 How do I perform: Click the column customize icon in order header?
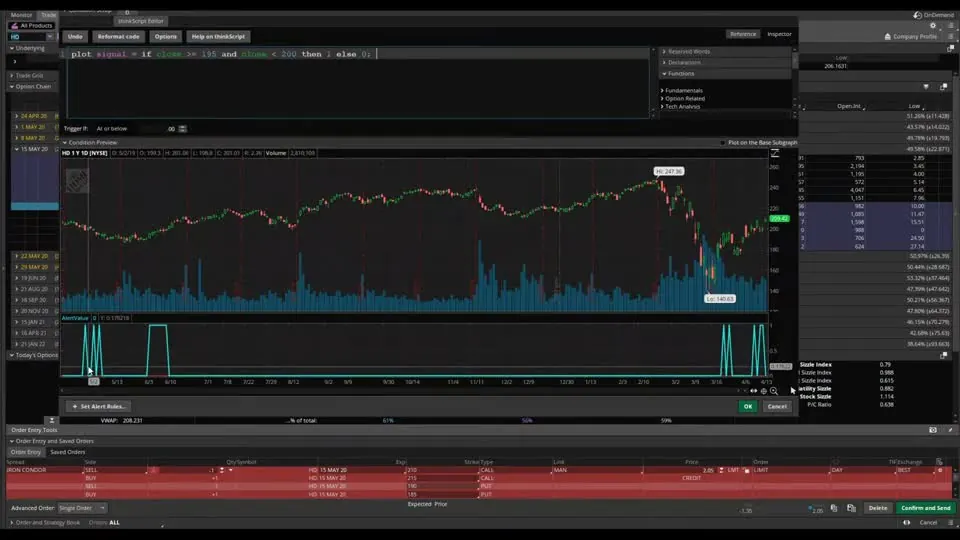click(939, 462)
